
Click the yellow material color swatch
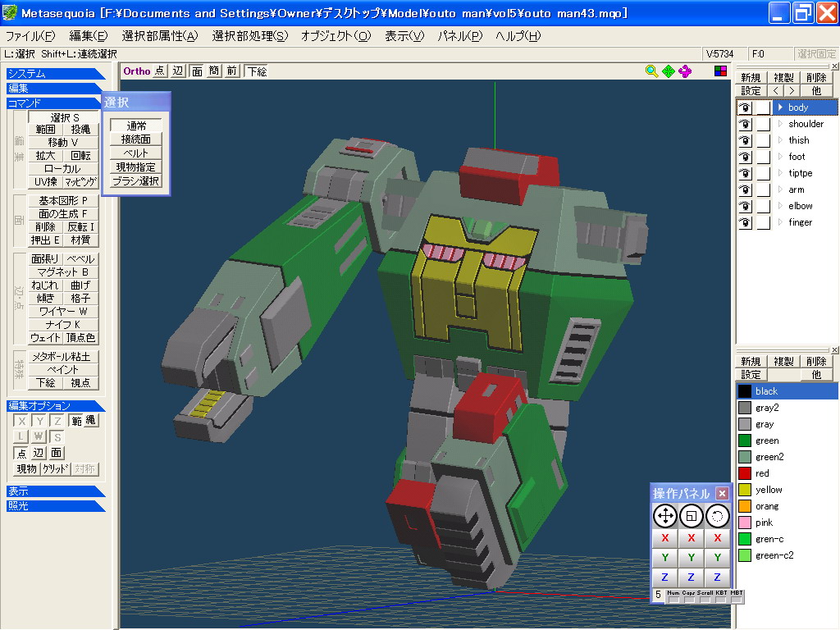click(745, 490)
